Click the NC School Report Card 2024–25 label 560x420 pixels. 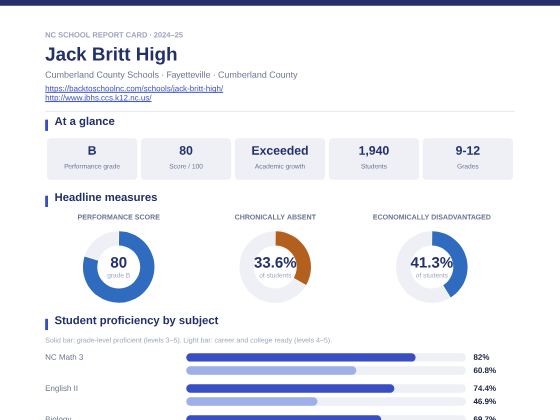[114, 35]
